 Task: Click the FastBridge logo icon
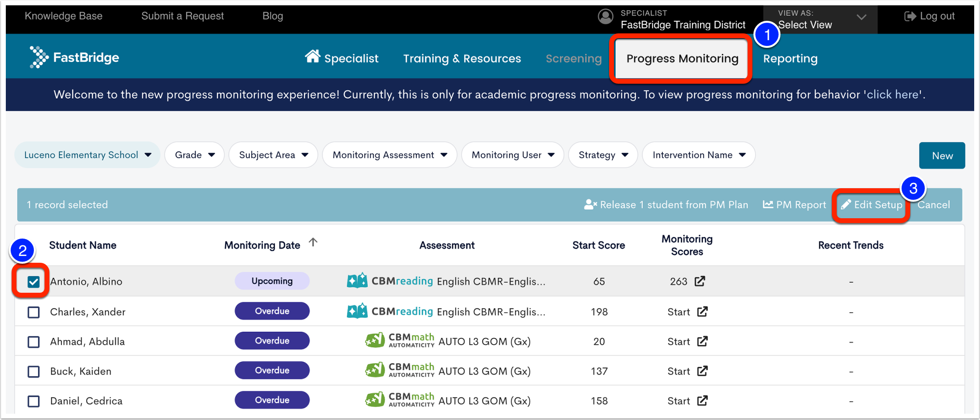[x=39, y=57]
